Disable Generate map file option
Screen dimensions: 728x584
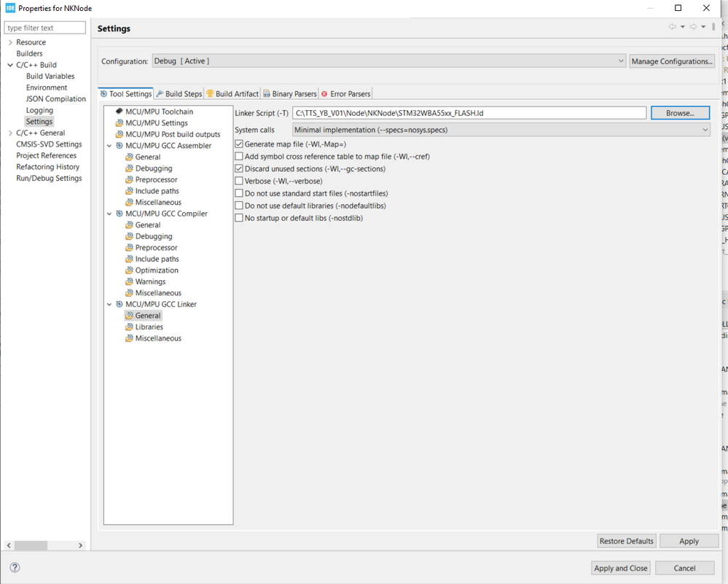[239, 144]
